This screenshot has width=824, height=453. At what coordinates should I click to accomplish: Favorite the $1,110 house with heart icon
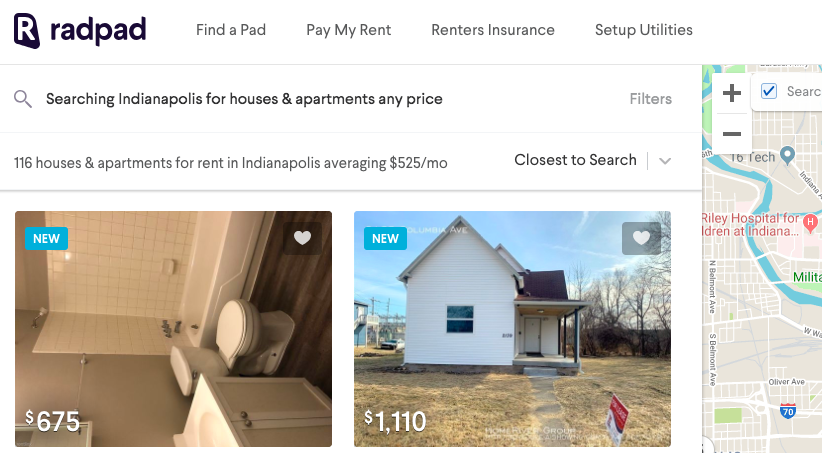pos(641,238)
